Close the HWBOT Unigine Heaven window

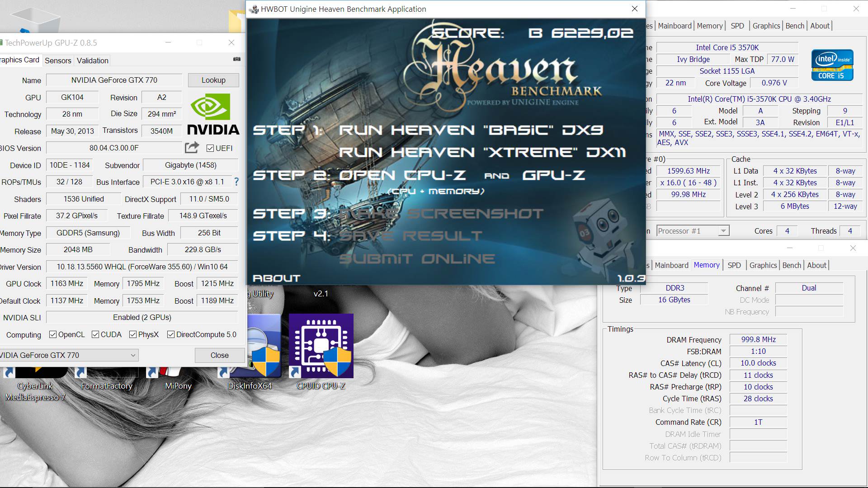pos(635,9)
